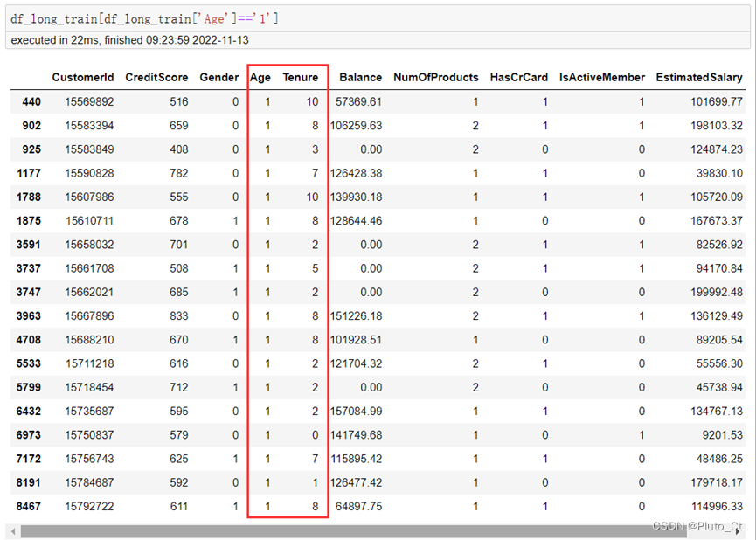Viewport: 756px width, 540px height.
Task: Click the EstimatedSalary column header
Action: point(699,77)
